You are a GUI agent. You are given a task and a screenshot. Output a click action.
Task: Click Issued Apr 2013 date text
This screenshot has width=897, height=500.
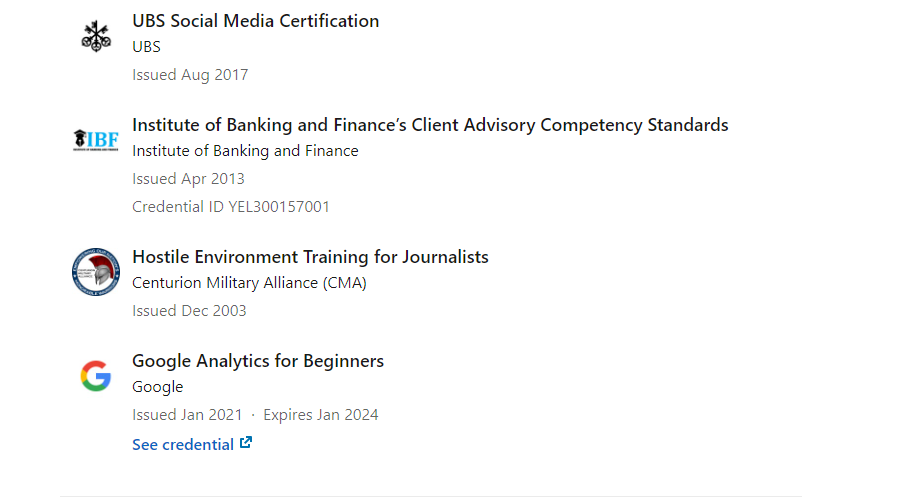click(x=188, y=179)
